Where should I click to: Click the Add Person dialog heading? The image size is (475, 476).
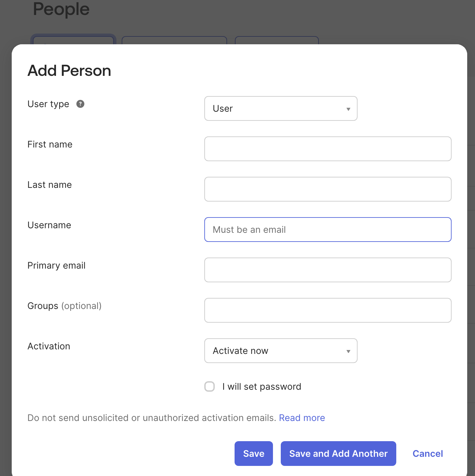point(69,70)
